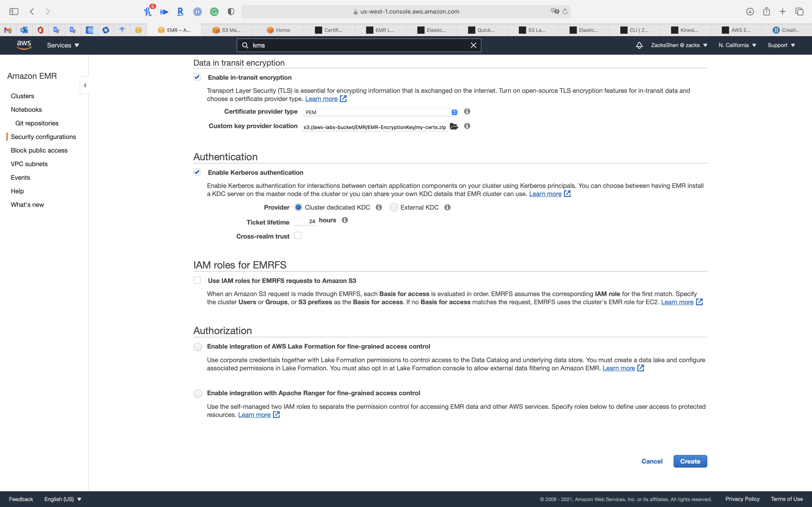The image size is (812, 507).
Task: Click the Create button
Action: 690,461
